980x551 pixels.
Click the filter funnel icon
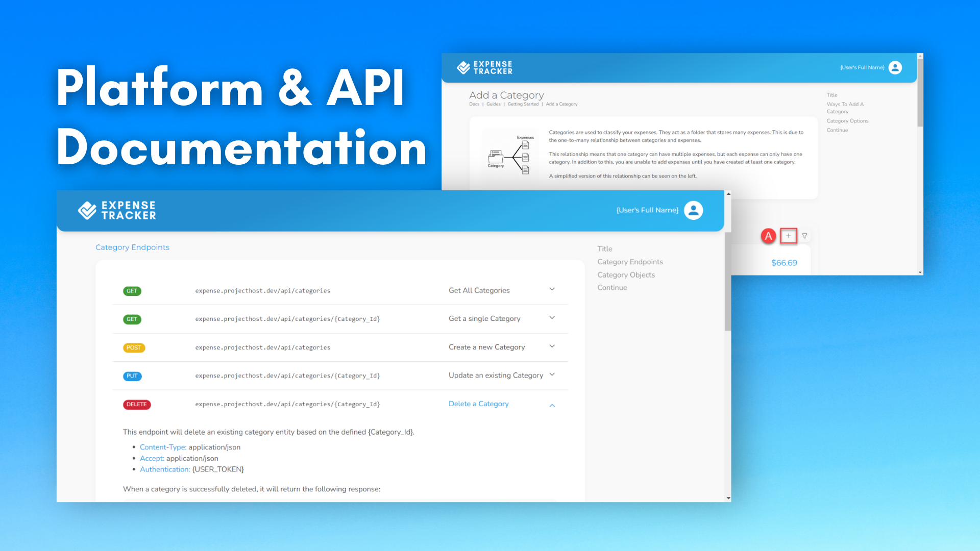coord(805,236)
